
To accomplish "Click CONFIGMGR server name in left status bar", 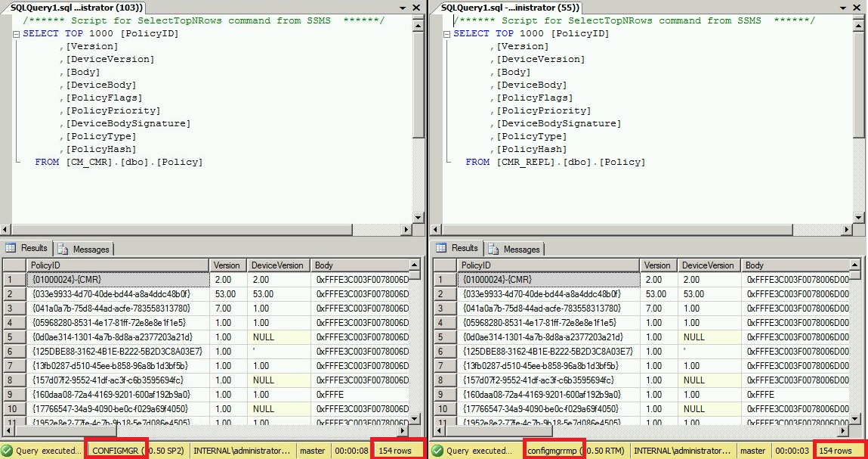I will point(116,451).
